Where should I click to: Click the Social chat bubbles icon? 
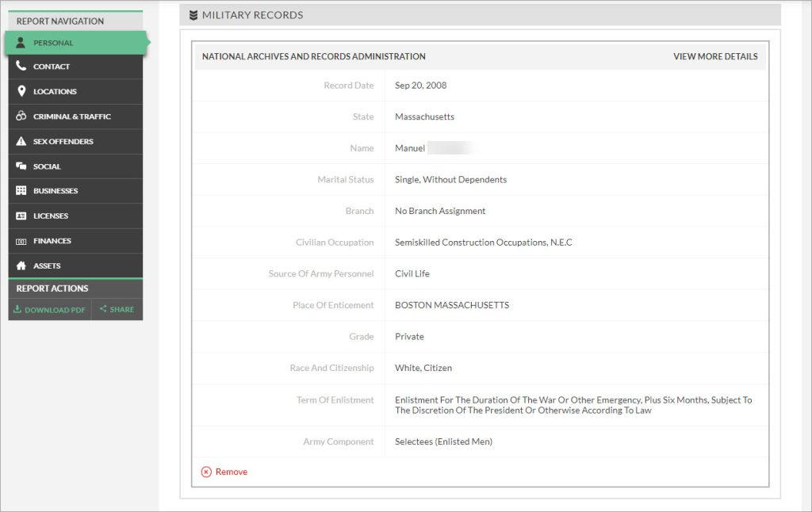21,166
